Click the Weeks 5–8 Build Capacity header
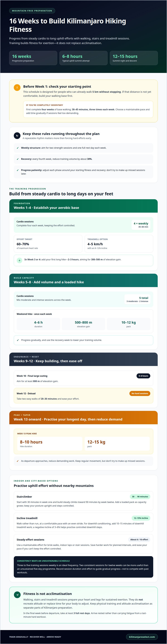The width and height of the screenshot is (167, 644). click(83, 281)
